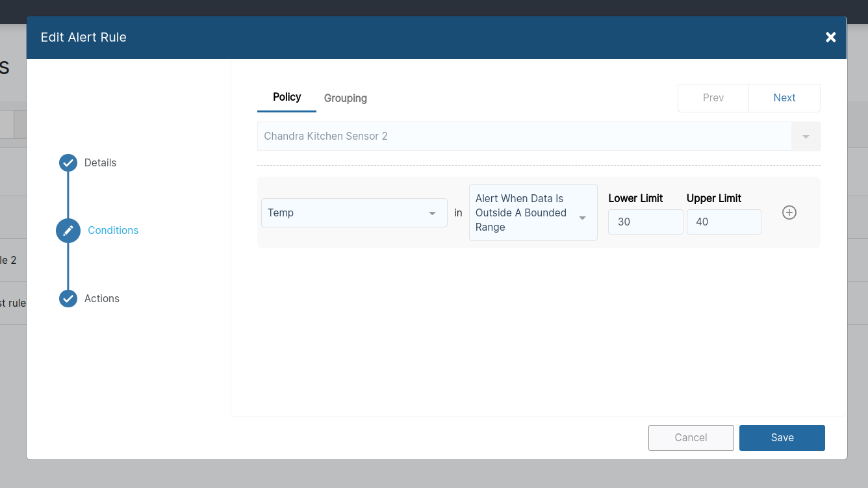Viewport: 868px width, 488px height.
Task: Click the Lower Limit value field
Action: (645, 222)
